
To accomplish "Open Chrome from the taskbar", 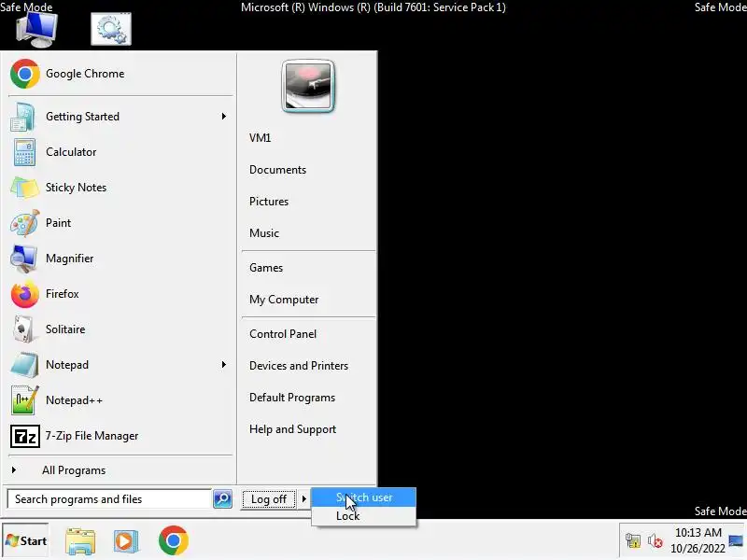I will (174, 540).
